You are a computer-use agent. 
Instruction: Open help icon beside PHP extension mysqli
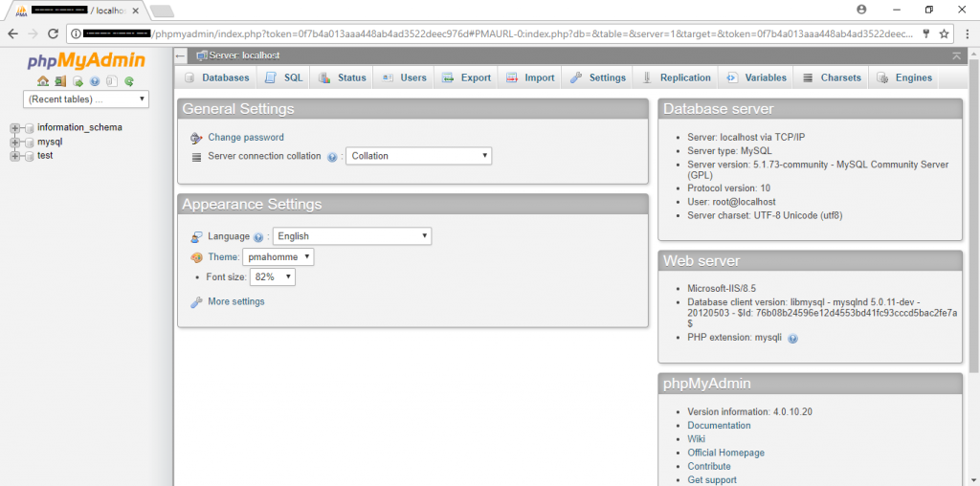793,338
